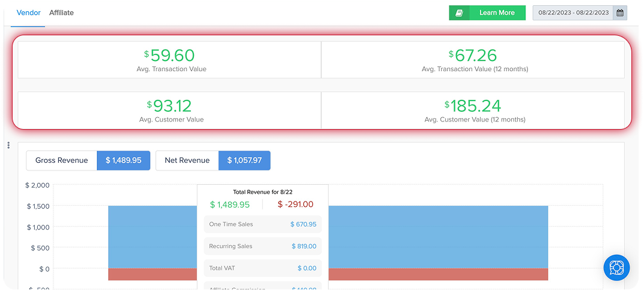Toggle the Net Revenue series
644x290 pixels.
(187, 160)
